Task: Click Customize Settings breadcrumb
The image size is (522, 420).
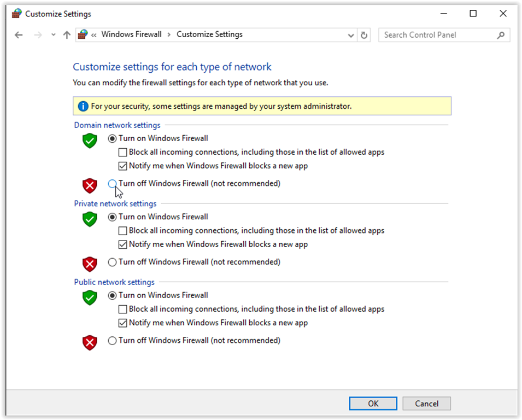Action: (x=209, y=34)
